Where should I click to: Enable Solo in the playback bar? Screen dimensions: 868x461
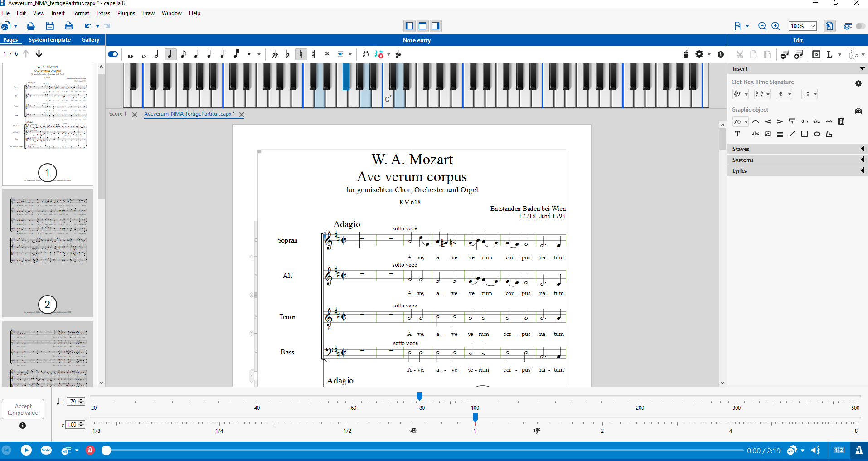45,450
